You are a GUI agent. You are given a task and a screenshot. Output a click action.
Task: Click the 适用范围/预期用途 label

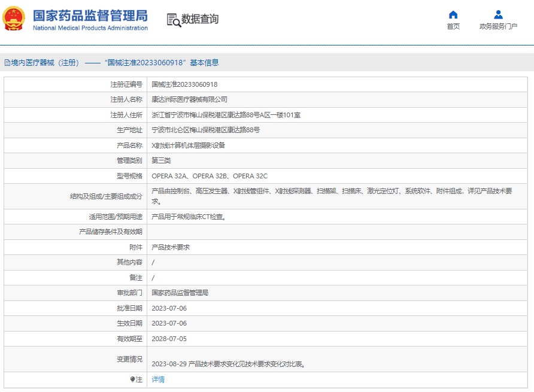coord(116,217)
